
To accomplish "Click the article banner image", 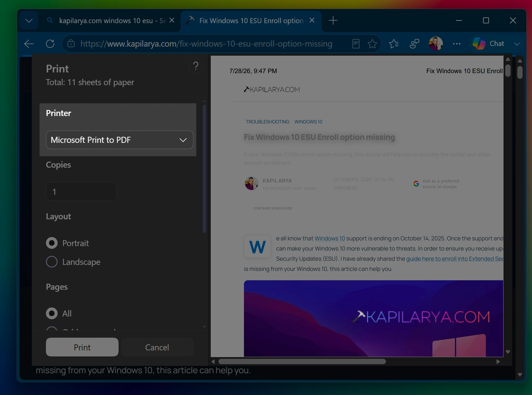I will tap(374, 319).
